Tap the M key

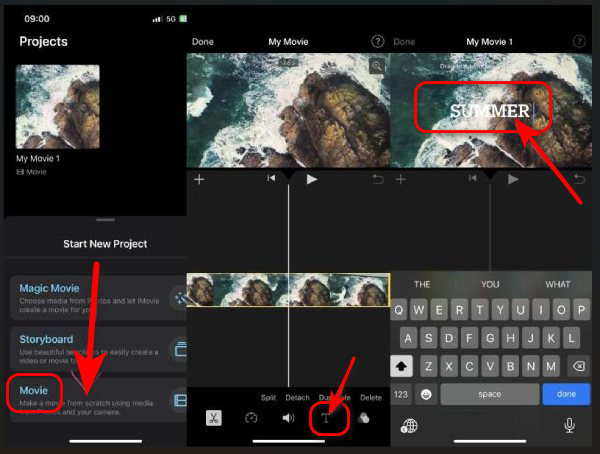click(551, 366)
